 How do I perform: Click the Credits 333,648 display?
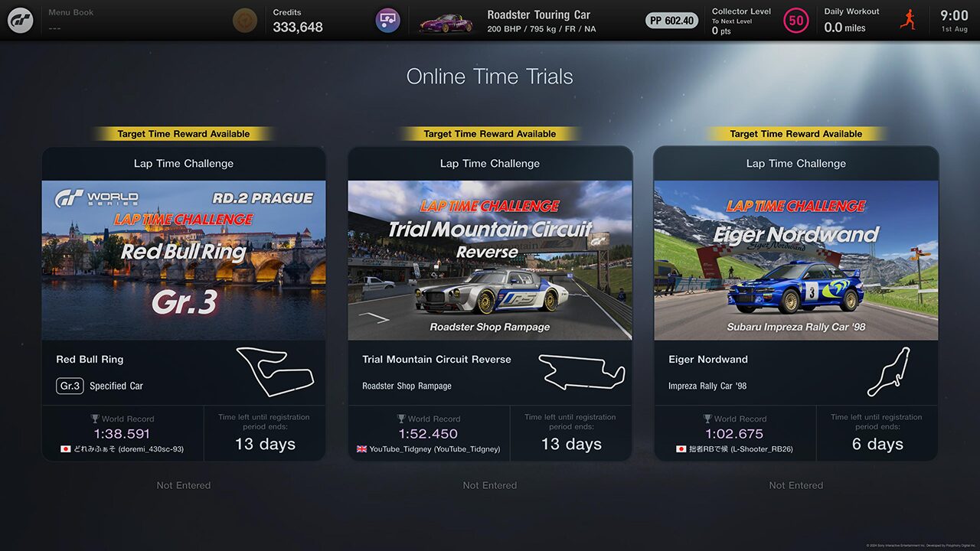298,21
